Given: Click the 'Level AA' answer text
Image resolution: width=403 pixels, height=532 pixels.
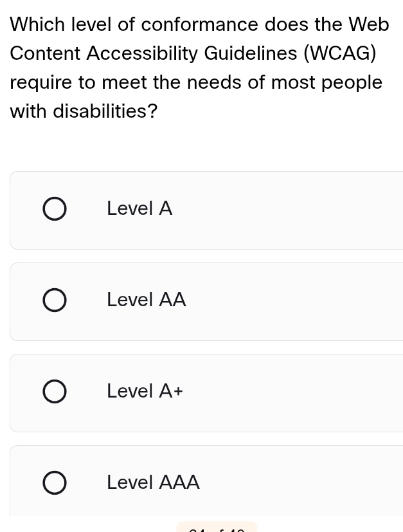Looking at the screenshot, I should 147,300.
